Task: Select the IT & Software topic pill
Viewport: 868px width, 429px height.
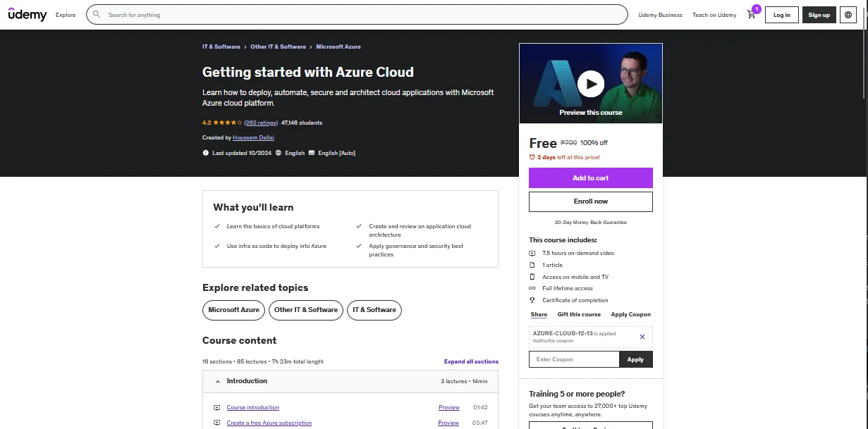Action: pos(374,310)
